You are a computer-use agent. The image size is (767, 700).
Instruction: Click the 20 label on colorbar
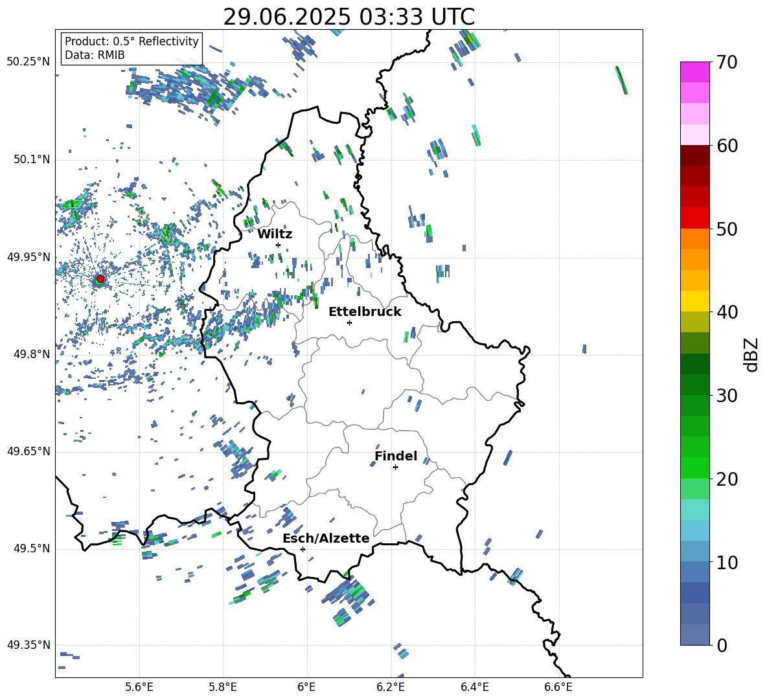click(x=727, y=479)
